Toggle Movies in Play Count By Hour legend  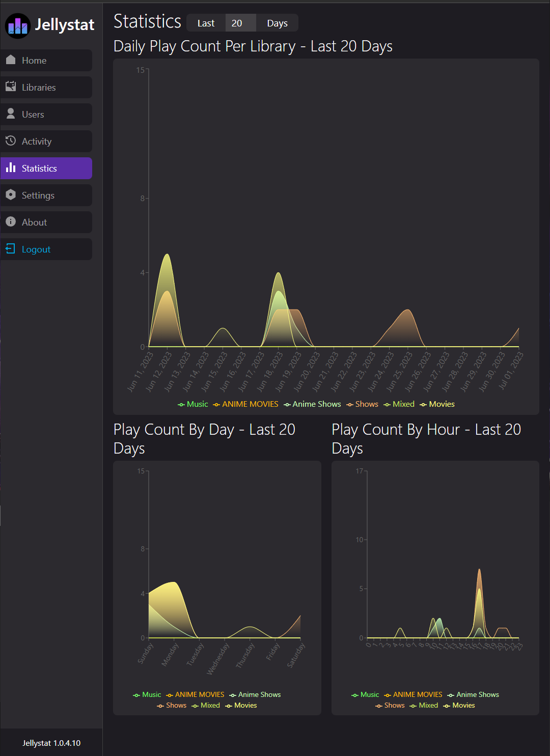(x=459, y=705)
